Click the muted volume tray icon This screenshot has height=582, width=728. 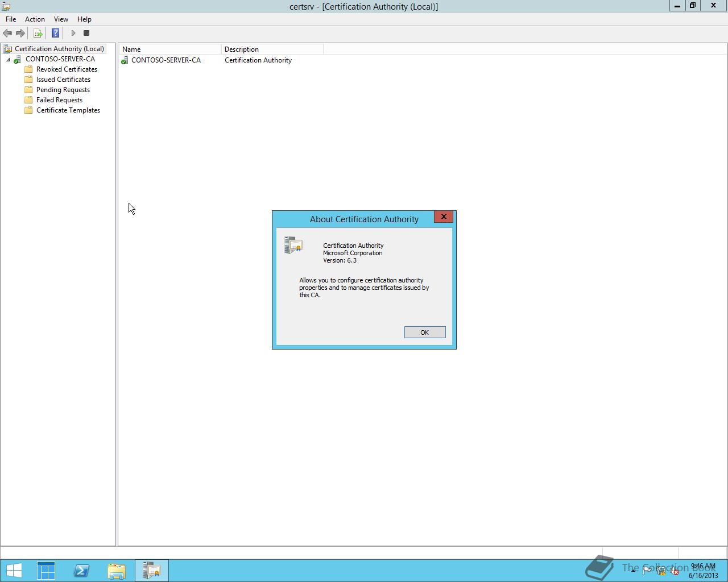tap(675, 571)
